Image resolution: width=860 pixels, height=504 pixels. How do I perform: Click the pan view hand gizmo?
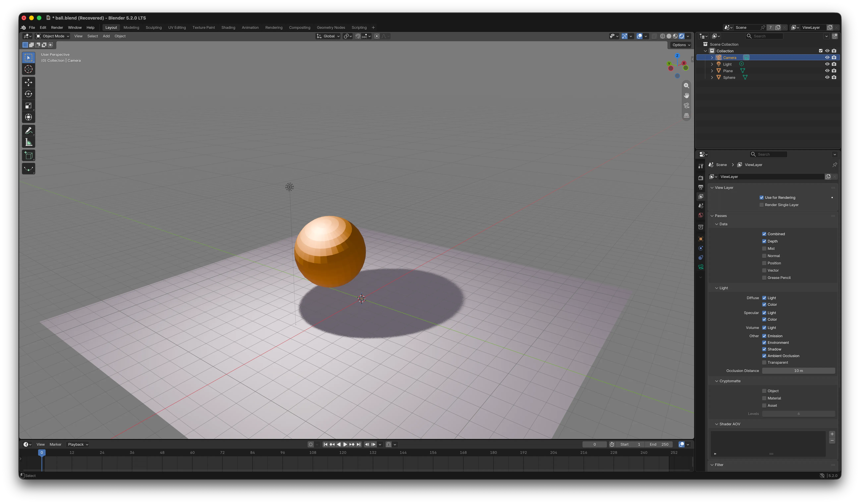click(x=686, y=96)
